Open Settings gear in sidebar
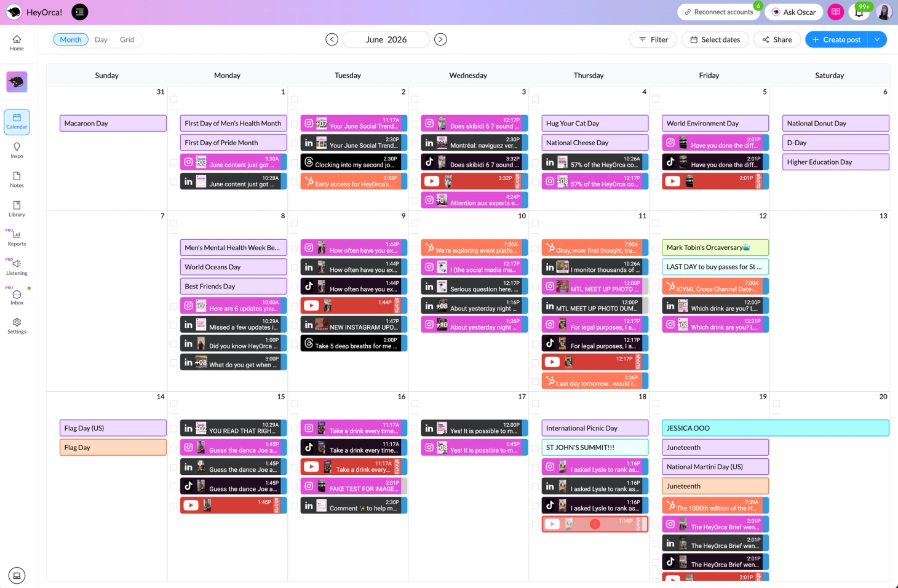 coord(17,326)
